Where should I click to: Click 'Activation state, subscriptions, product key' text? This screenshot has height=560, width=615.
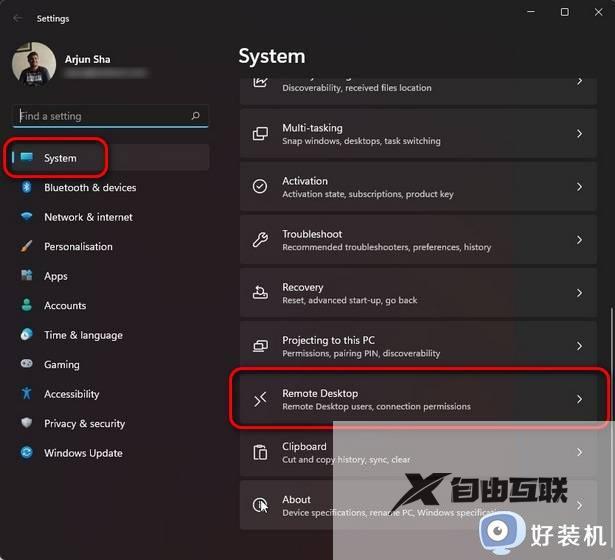click(368, 194)
